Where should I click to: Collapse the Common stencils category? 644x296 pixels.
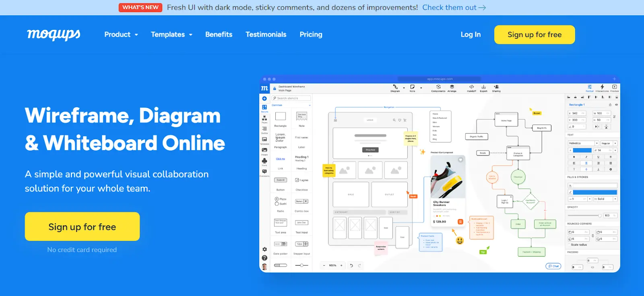point(310,106)
